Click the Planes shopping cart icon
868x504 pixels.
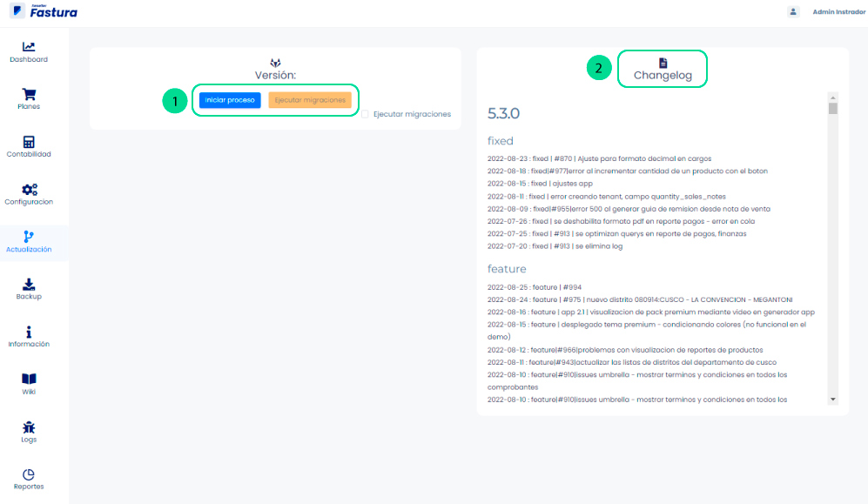pyautogui.click(x=29, y=94)
